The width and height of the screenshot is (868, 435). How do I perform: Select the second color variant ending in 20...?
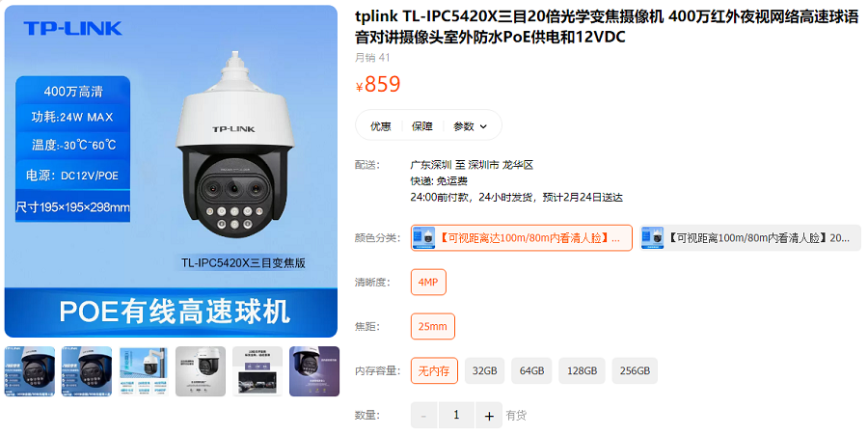click(x=750, y=238)
